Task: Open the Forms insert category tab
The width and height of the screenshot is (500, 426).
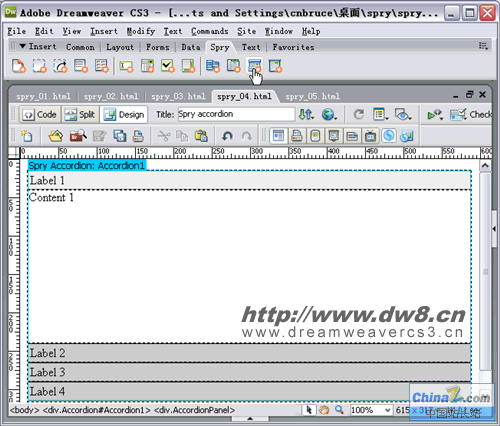Action: click(x=157, y=47)
